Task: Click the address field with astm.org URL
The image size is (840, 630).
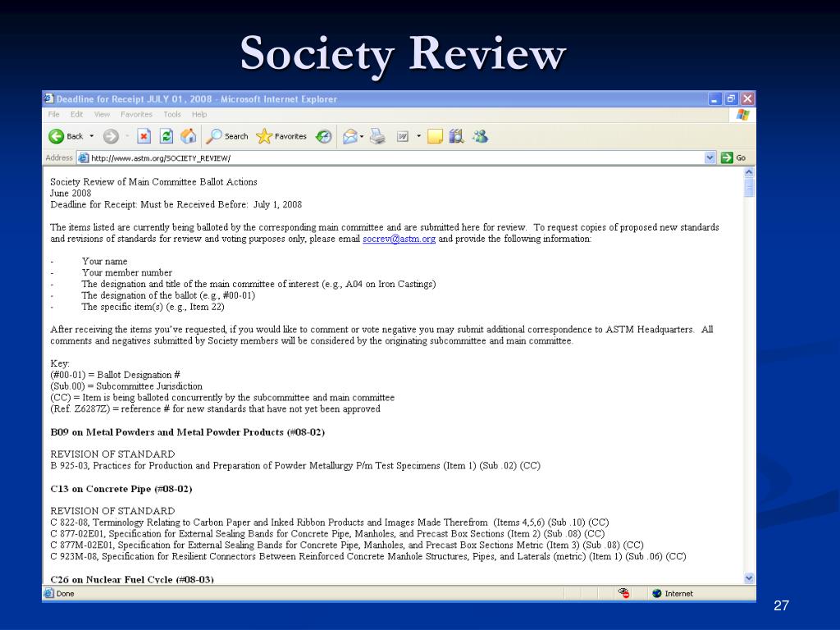Action: (x=396, y=158)
